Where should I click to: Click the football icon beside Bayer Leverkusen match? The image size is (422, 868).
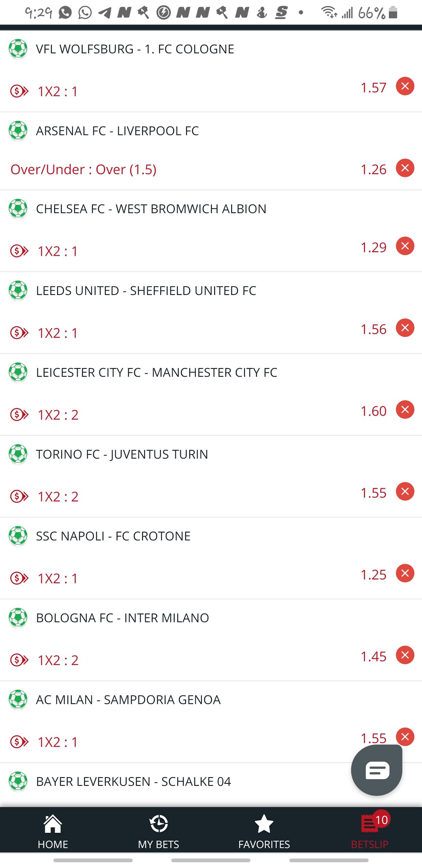18,781
